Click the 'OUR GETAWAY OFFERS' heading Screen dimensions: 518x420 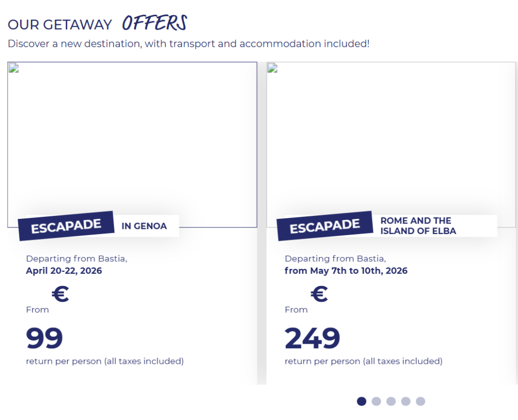[x=97, y=24]
